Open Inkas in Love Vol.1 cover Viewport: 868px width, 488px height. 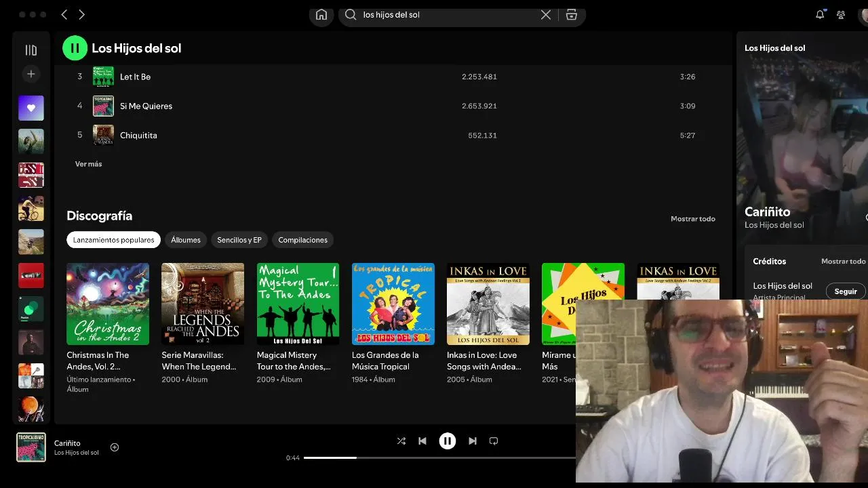click(x=488, y=304)
